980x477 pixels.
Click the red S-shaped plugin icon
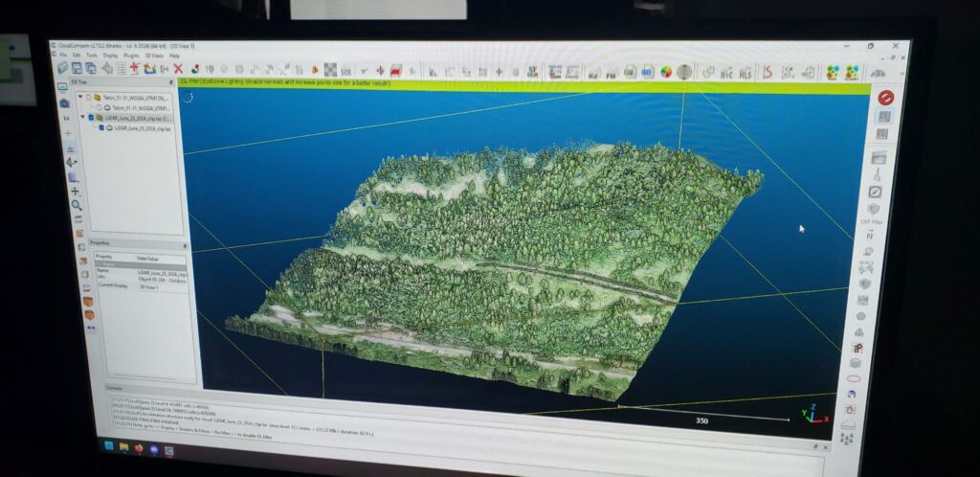766,73
